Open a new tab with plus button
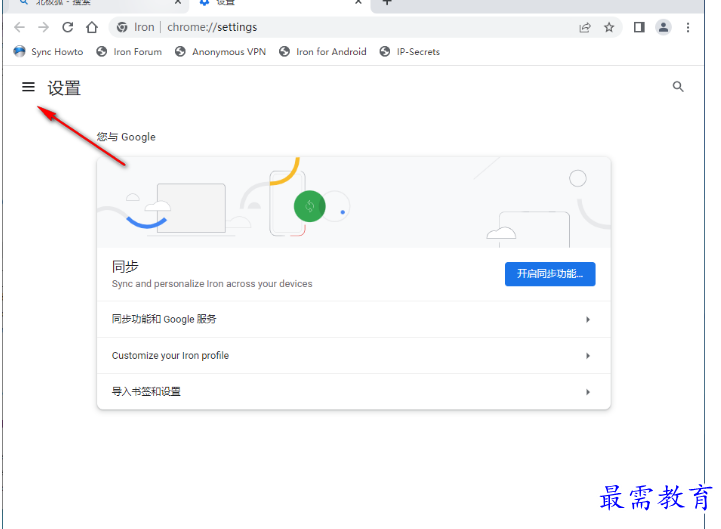This screenshot has height=529, width=721. 387,2
